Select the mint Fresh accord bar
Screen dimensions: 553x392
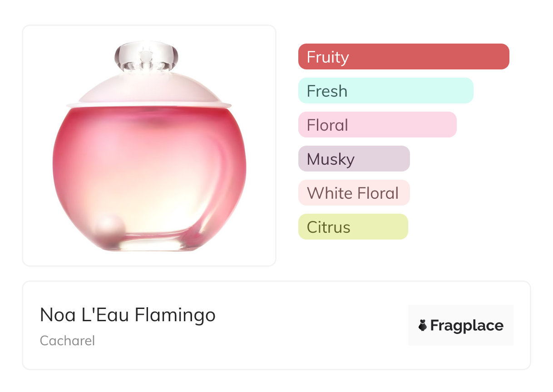click(x=385, y=91)
